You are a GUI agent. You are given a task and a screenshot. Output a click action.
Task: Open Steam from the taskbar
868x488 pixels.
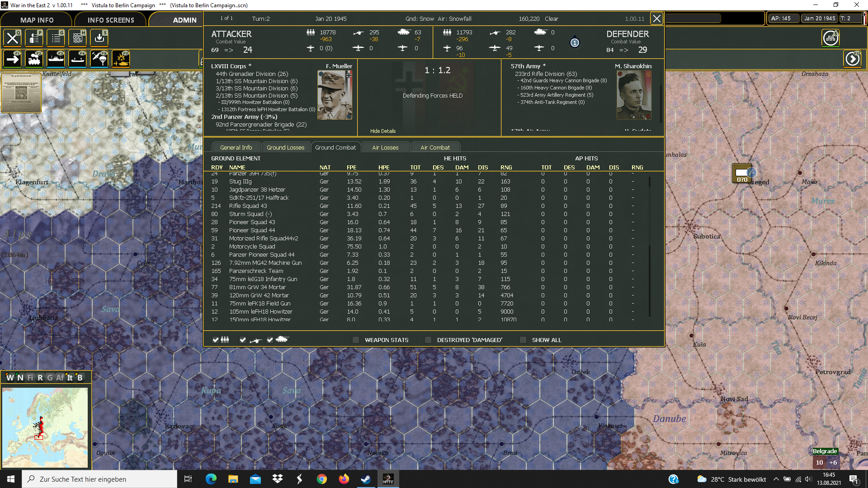[x=366, y=479]
